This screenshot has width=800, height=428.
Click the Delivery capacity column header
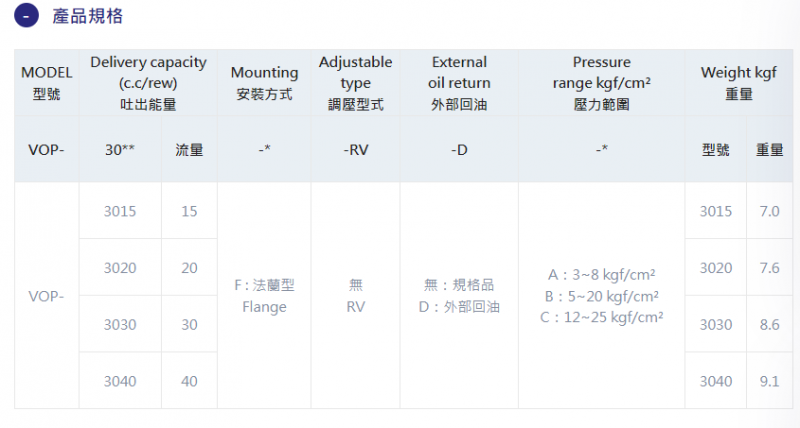(x=148, y=83)
